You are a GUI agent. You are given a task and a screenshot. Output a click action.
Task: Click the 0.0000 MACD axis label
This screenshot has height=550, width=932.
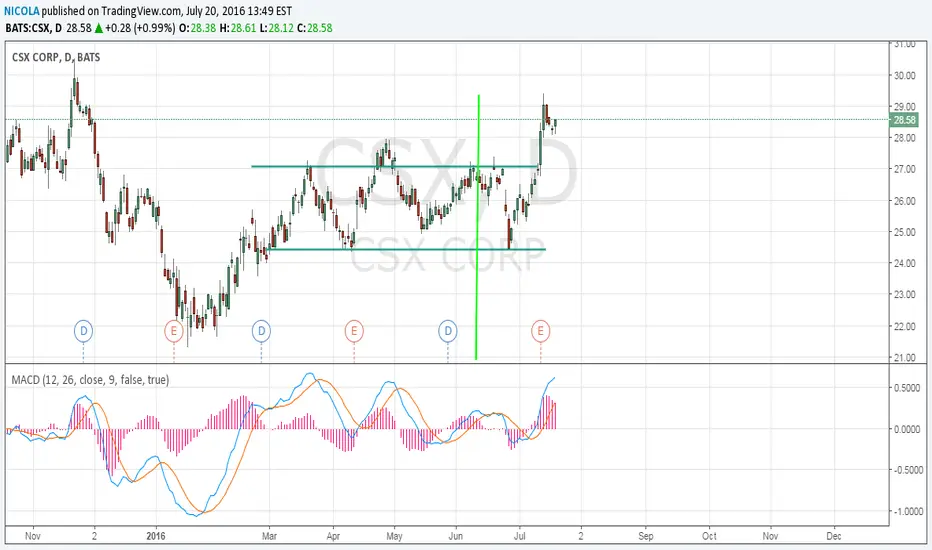(907, 429)
